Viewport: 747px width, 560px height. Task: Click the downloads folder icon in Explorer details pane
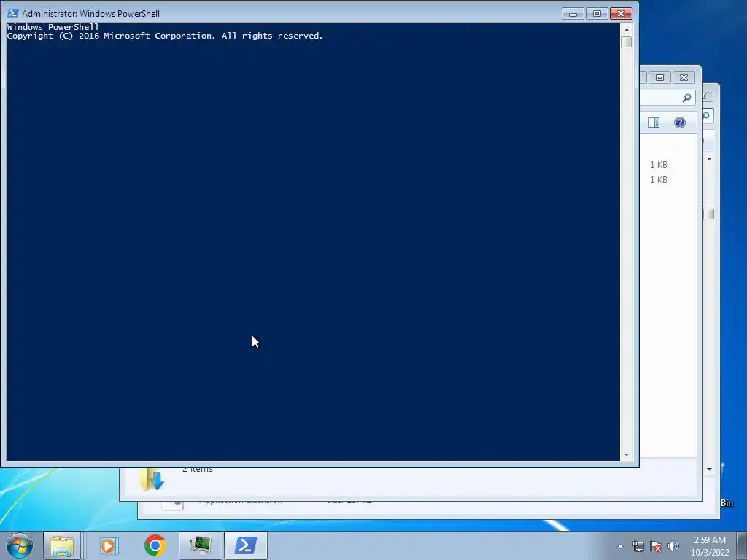point(152,479)
